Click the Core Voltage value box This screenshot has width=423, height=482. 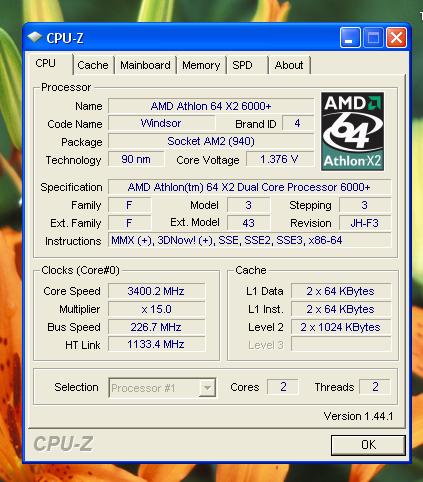point(280,159)
